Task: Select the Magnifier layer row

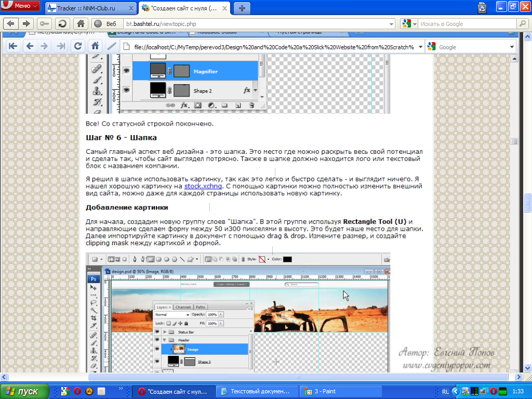Action: click(x=195, y=71)
